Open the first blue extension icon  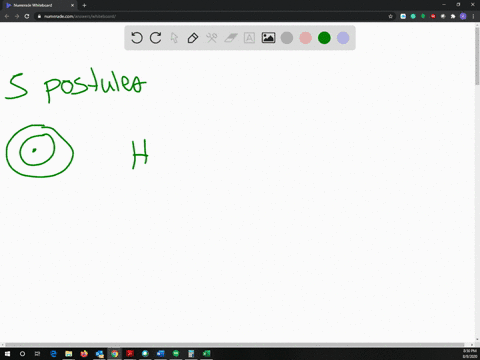coord(403,16)
